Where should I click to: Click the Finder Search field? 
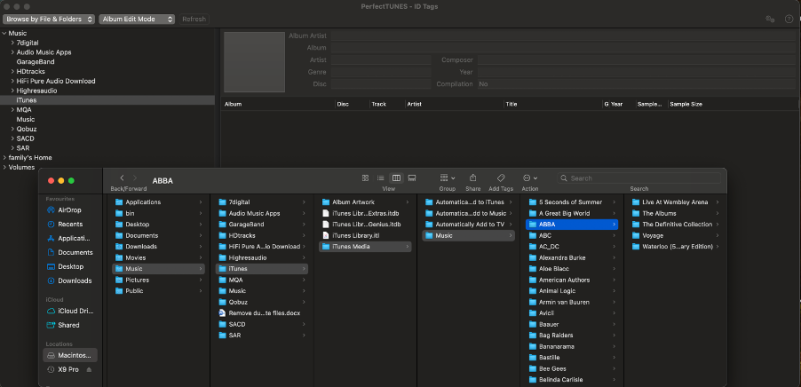[x=639, y=178]
